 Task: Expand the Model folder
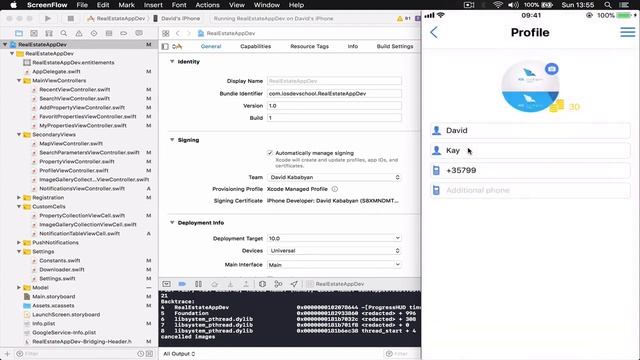19,287
